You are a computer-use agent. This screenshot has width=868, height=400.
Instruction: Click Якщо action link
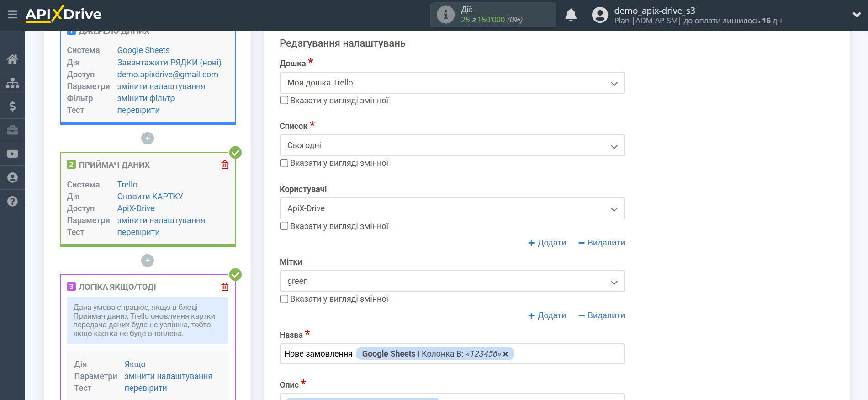pos(135,364)
